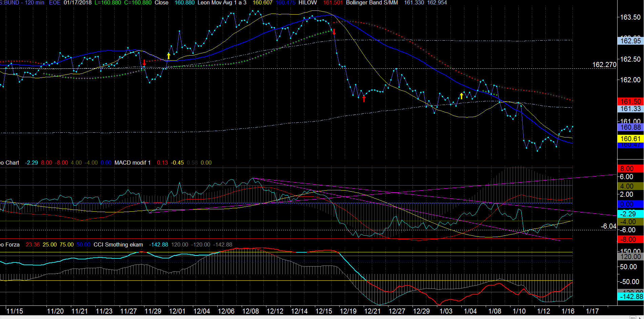Select the S:BUND - 120 min chart title
Viewport: 644px width, 319px height.
pos(22,3)
